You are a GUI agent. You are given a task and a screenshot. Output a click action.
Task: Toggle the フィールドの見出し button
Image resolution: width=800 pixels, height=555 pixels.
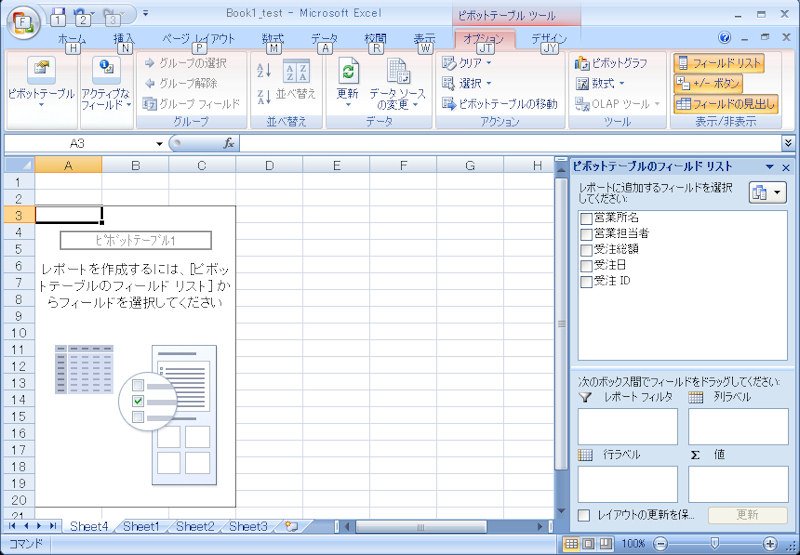point(726,104)
